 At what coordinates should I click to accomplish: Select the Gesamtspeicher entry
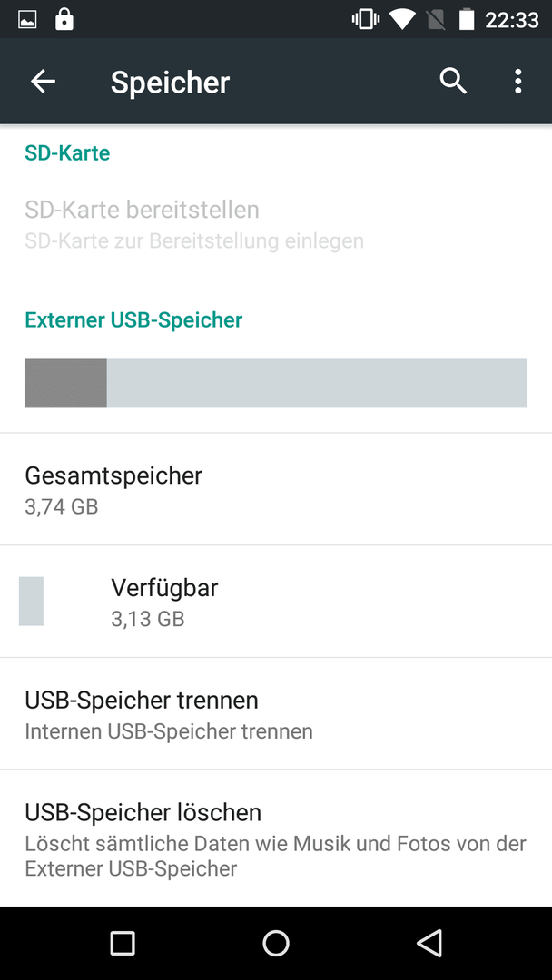coord(276,489)
